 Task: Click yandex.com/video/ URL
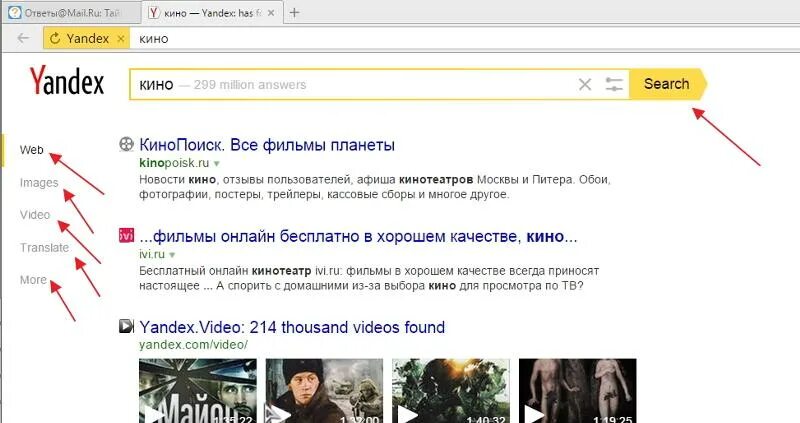193,345
